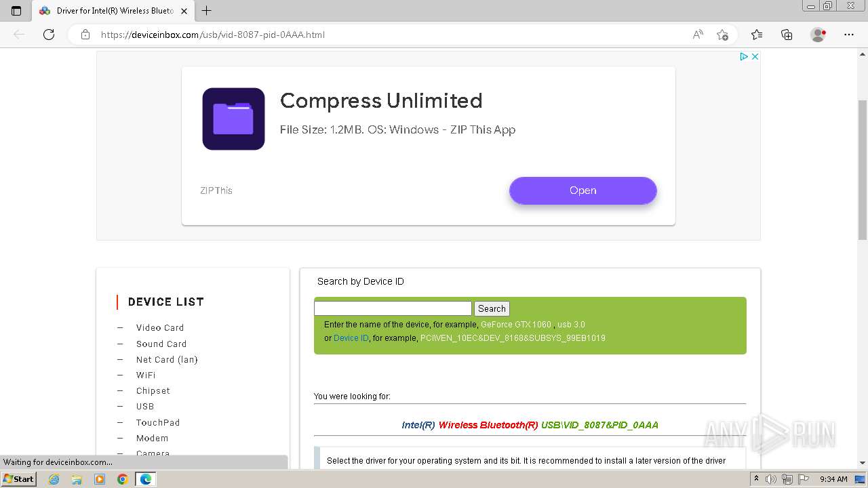Viewport: 868px width, 488px height.
Task: Open the Video Card category
Action: click(160, 328)
